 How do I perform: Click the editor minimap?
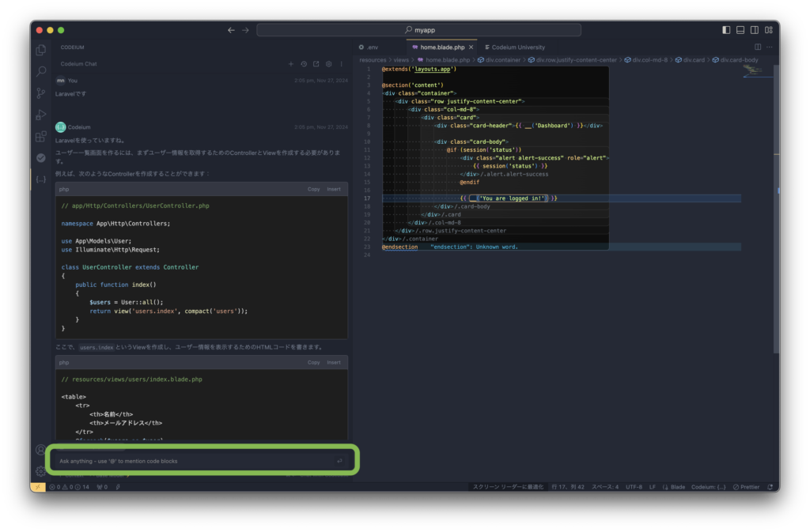pyautogui.click(x=756, y=72)
